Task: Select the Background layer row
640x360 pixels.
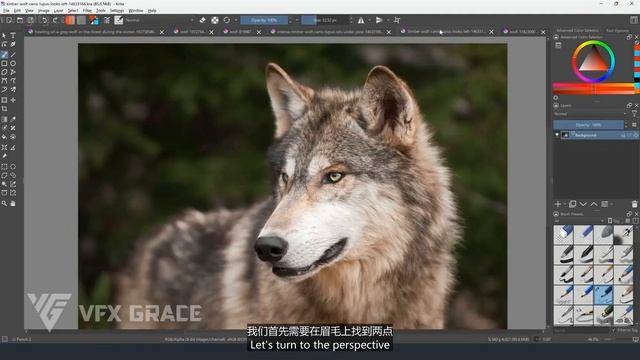Action: pyautogui.click(x=596, y=135)
